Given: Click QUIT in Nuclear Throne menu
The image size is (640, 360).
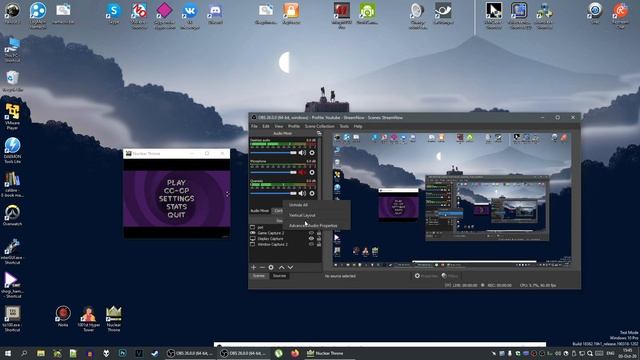Looking at the screenshot, I should (176, 215).
